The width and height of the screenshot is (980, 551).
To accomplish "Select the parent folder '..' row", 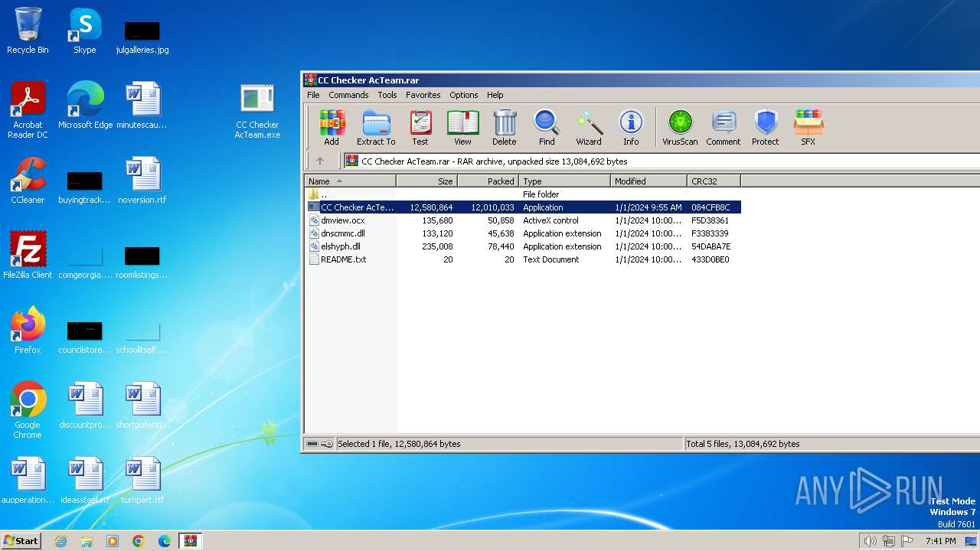I will pos(523,194).
